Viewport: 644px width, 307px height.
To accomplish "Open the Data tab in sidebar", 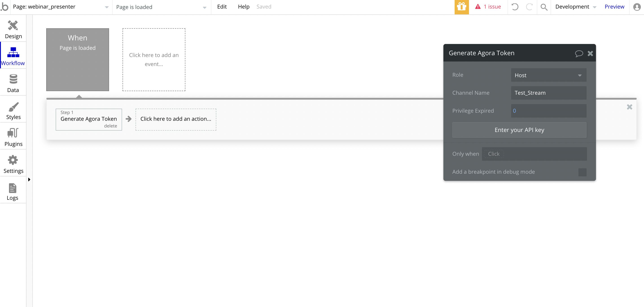I will coord(13,83).
